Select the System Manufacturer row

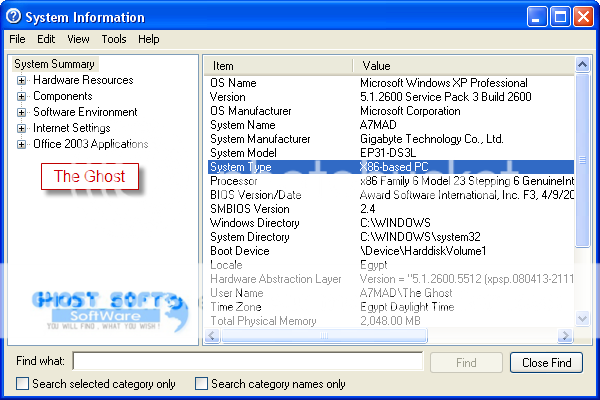[x=391, y=139]
